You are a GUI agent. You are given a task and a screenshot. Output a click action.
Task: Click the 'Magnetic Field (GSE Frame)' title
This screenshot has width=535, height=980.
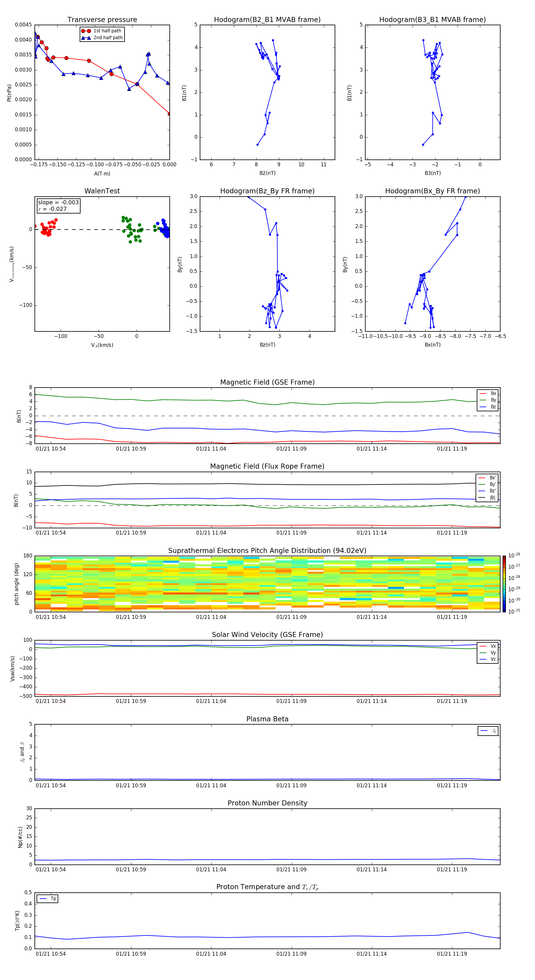[x=267, y=382]
